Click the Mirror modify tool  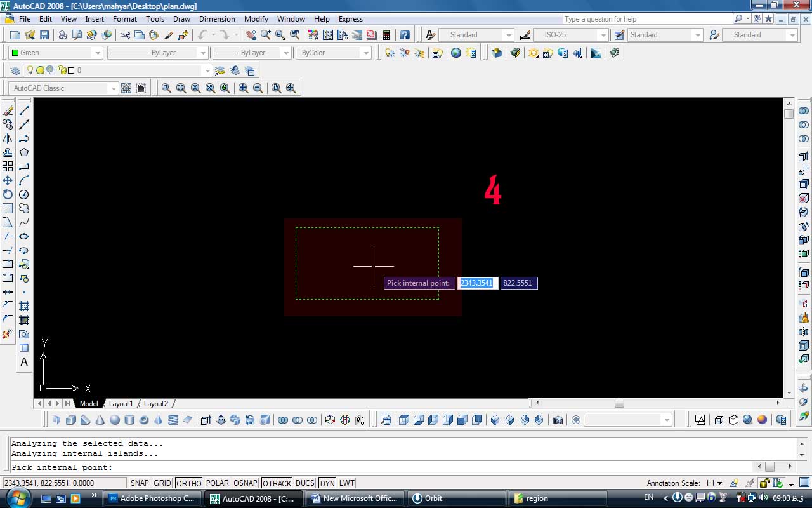(x=8, y=138)
